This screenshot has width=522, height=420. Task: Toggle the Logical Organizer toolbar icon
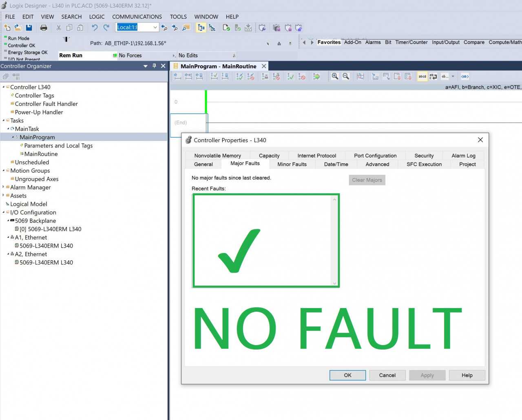click(212, 28)
